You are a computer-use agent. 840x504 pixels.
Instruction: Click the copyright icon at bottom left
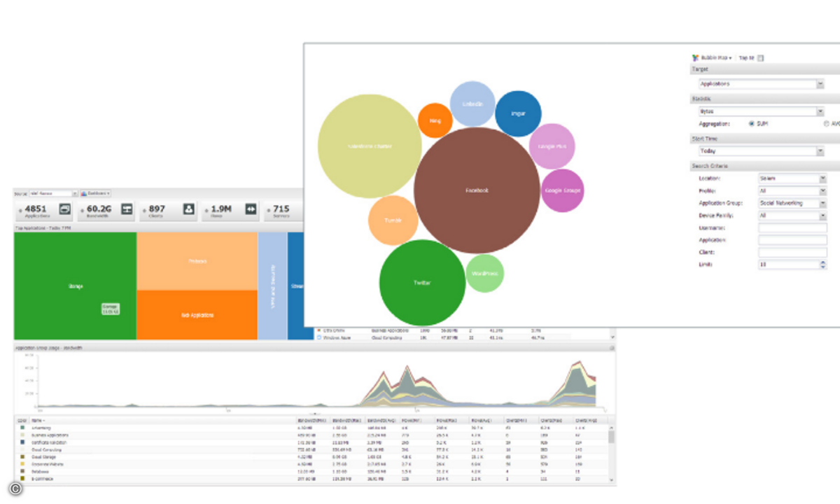click(x=15, y=489)
